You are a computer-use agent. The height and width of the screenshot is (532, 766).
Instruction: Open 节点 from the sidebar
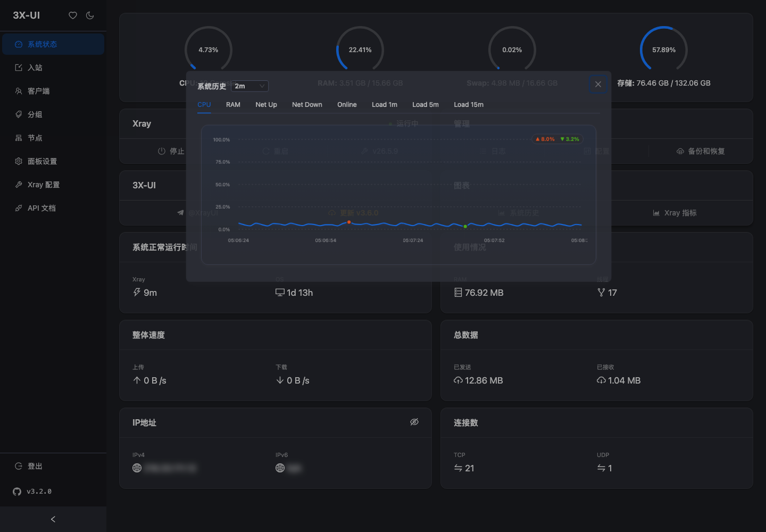pyautogui.click(x=53, y=138)
